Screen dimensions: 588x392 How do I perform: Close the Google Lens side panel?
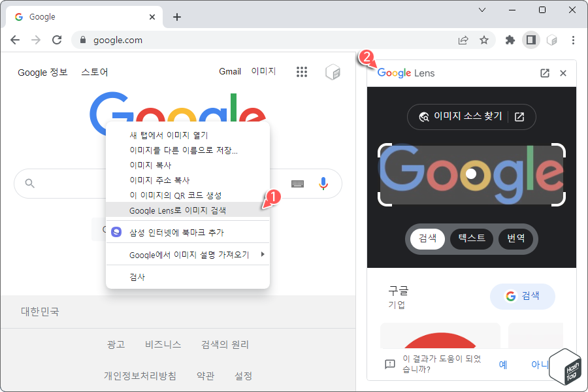[563, 73]
